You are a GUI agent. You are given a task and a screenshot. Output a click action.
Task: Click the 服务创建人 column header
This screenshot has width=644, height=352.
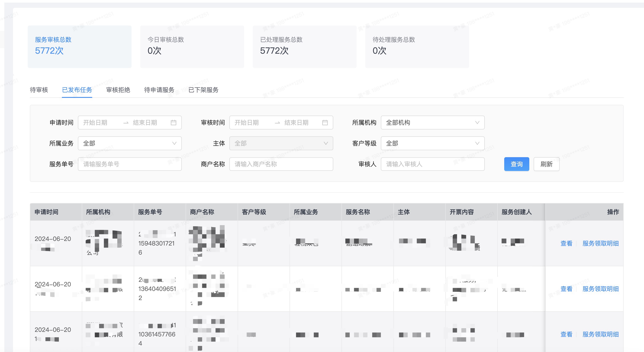521,212
